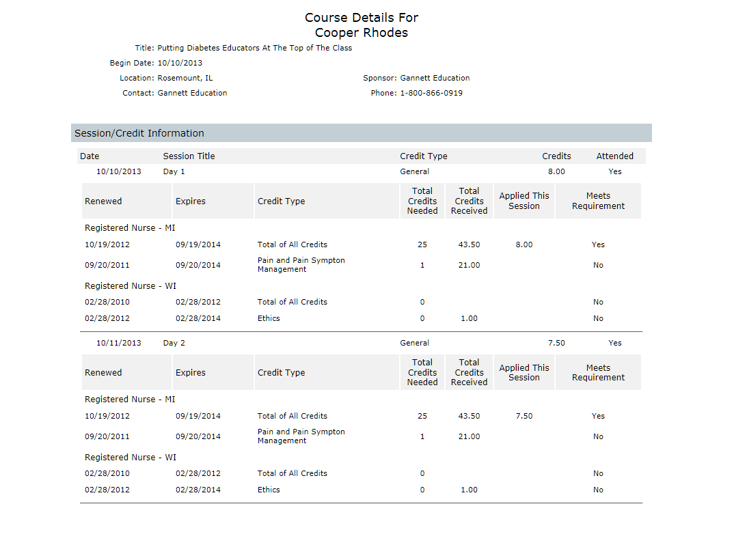Click the Sponsor value Gannett Education
The width and height of the screenshot is (747, 560).
[x=435, y=78]
